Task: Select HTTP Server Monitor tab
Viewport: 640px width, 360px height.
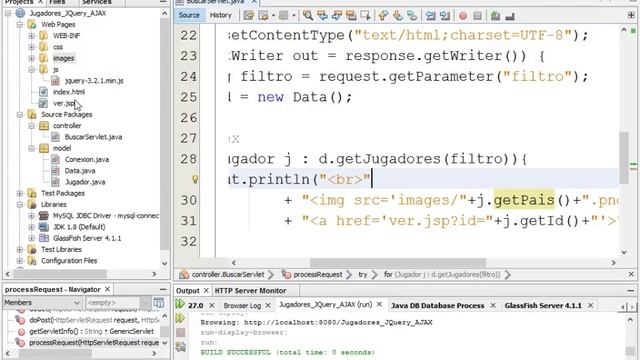Action: (x=250, y=291)
